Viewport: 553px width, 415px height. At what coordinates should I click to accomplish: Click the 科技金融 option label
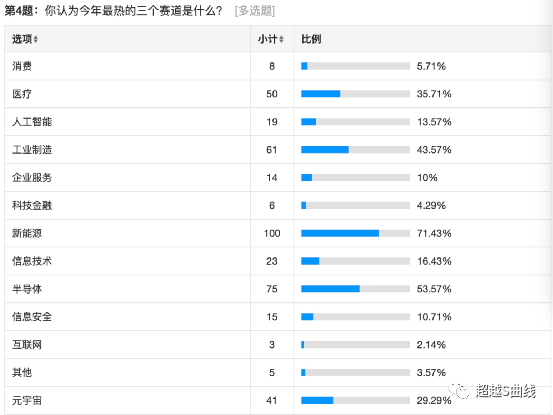coord(32,206)
